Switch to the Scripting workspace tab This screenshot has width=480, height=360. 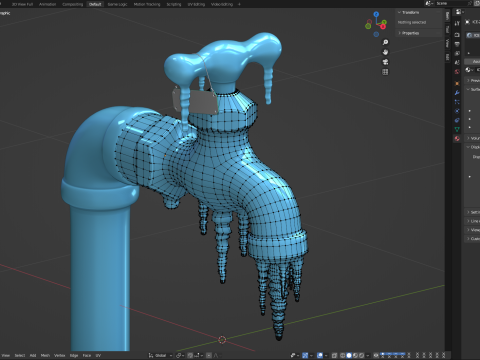point(174,4)
